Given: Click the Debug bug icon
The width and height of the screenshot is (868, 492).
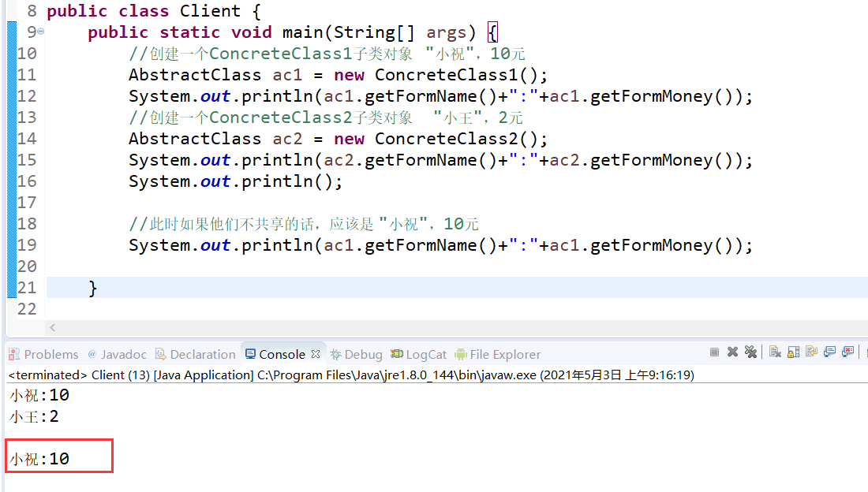Looking at the screenshot, I should pos(335,354).
